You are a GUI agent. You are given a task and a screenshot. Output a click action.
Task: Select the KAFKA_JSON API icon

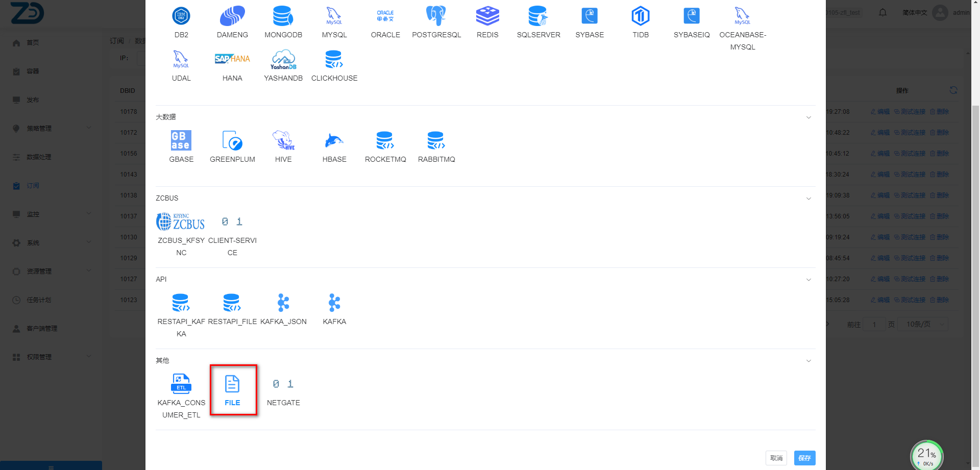point(283,303)
